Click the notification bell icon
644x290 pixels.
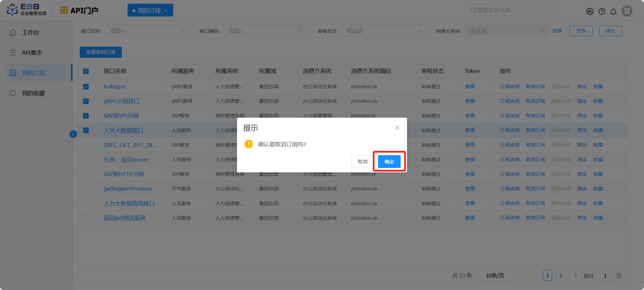613,11
